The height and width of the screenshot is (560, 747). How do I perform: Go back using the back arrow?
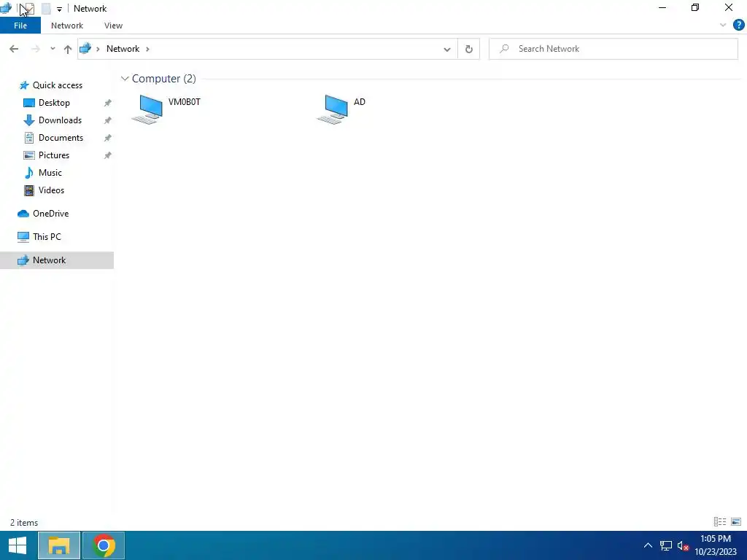coord(14,49)
